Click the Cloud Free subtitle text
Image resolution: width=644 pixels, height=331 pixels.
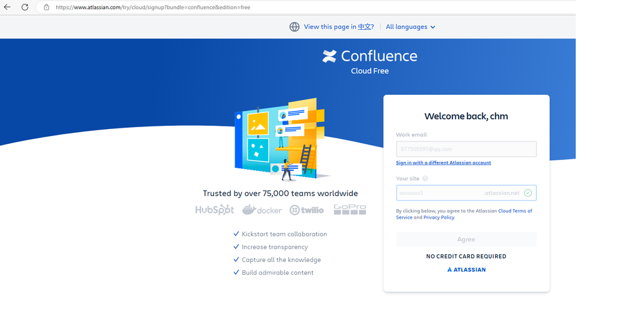[x=369, y=71]
